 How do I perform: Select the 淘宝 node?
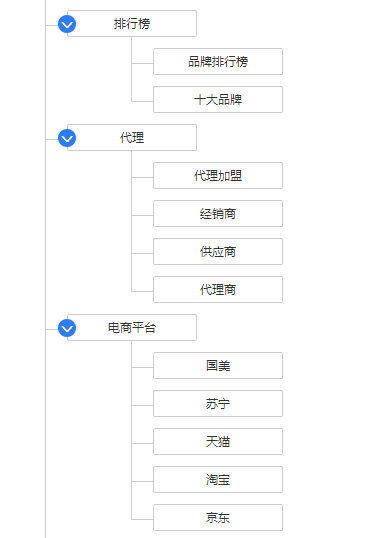click(x=218, y=480)
